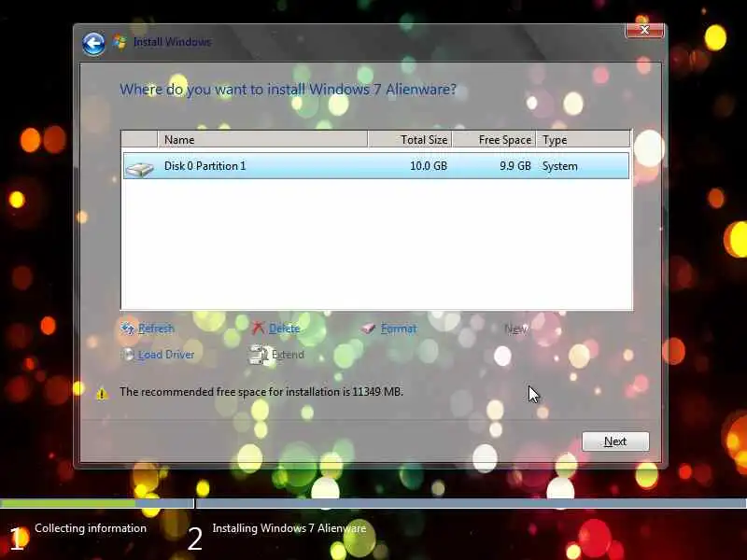747x560 pixels.
Task: Click the Windows flag icon in title bar
Action: 120,42
